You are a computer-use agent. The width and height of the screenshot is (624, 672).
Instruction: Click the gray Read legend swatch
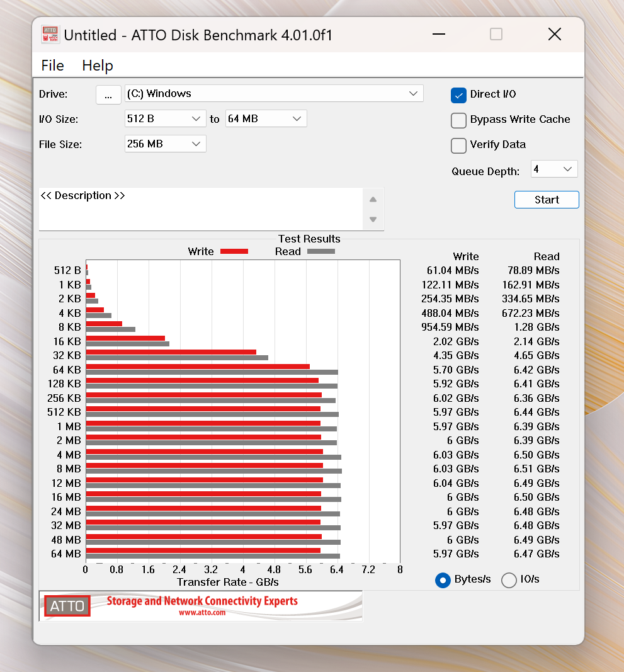(321, 251)
